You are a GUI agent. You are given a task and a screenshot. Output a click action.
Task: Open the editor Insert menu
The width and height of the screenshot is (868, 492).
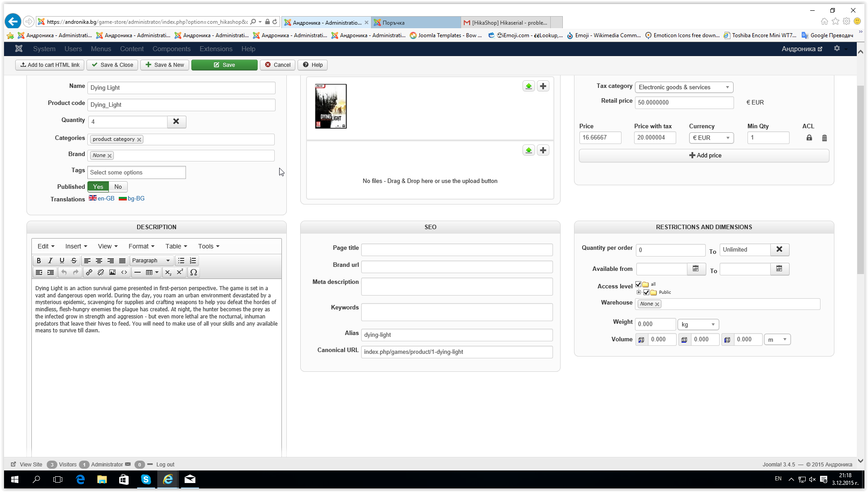coord(76,246)
